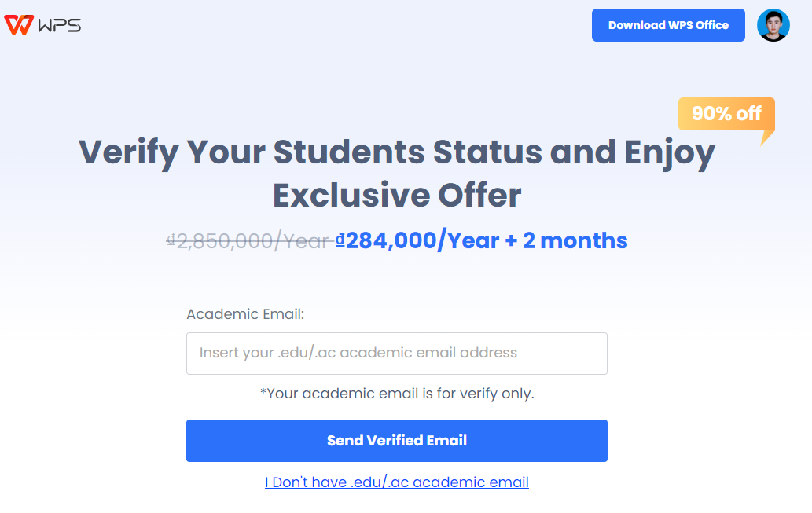Click the red WPS logo icon
The image size is (812, 513).
click(18, 25)
